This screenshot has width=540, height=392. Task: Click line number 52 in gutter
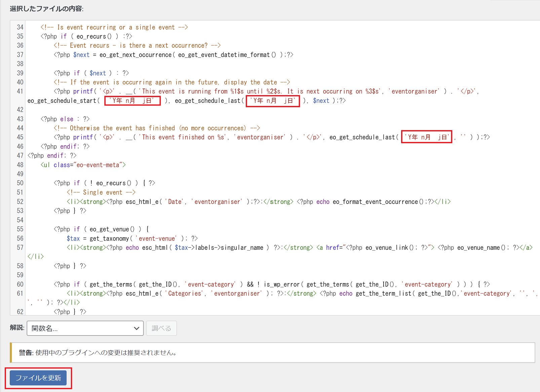click(20, 202)
